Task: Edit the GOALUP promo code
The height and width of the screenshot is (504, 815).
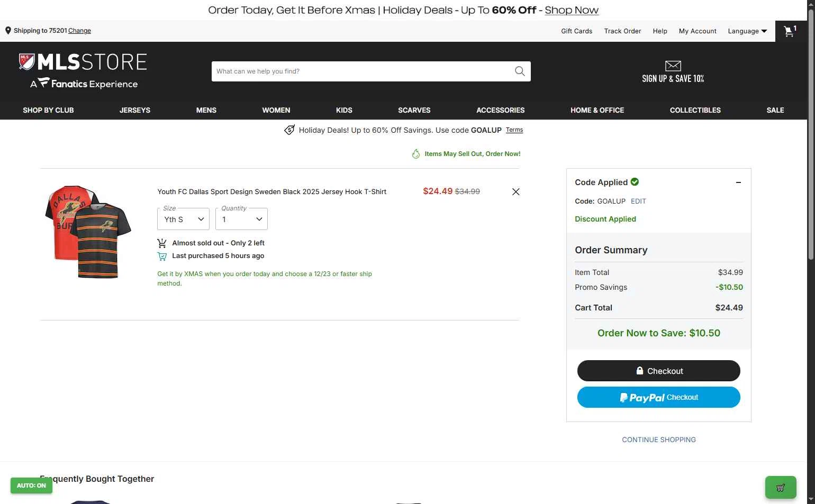Action: click(638, 201)
